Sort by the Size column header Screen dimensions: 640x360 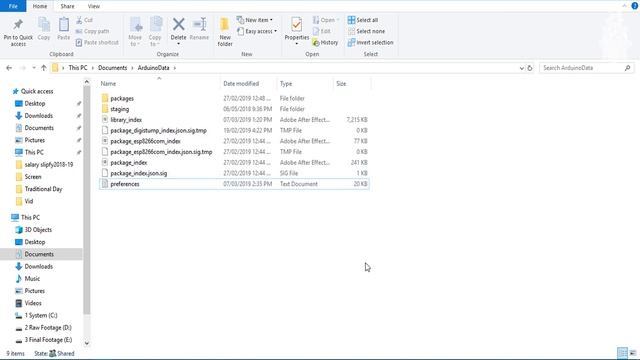pos(341,83)
